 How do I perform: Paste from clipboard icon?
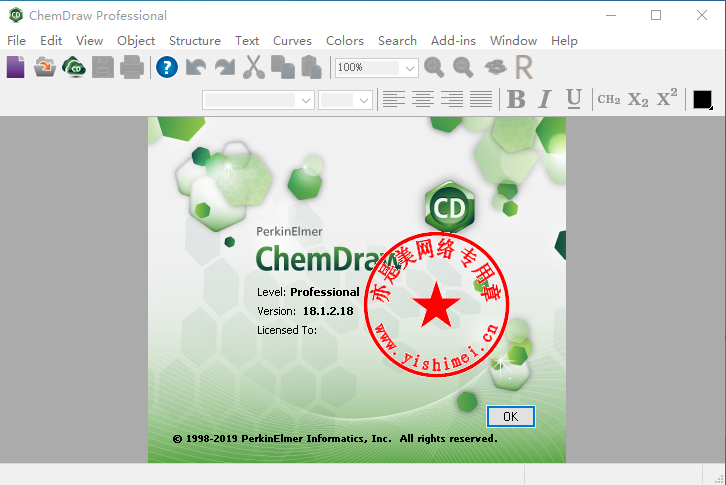click(x=312, y=67)
